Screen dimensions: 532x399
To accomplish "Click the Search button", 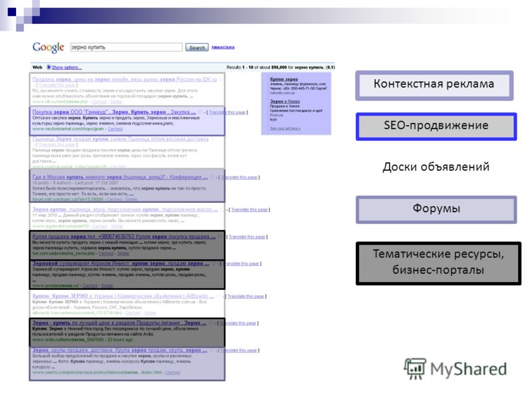I will point(197,47).
